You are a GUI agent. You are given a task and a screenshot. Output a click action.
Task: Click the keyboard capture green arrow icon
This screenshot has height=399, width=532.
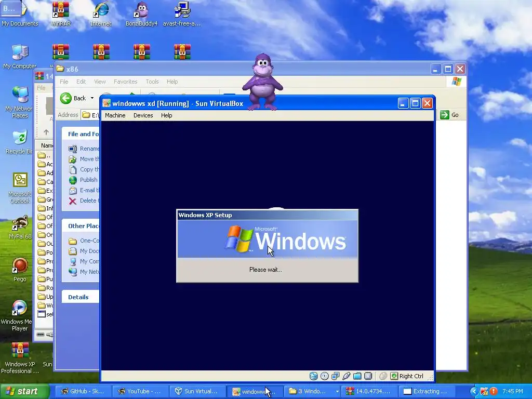(394, 376)
